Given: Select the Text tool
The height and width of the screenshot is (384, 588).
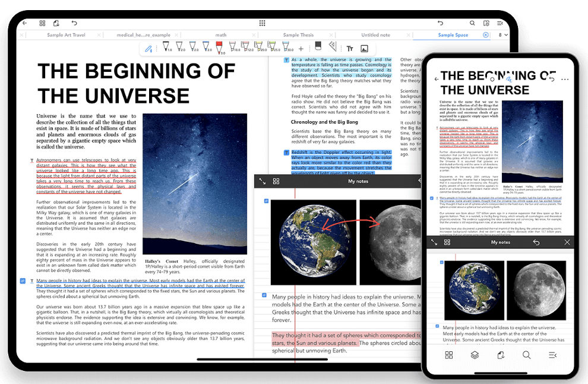Looking at the screenshot, I should tap(350, 48).
